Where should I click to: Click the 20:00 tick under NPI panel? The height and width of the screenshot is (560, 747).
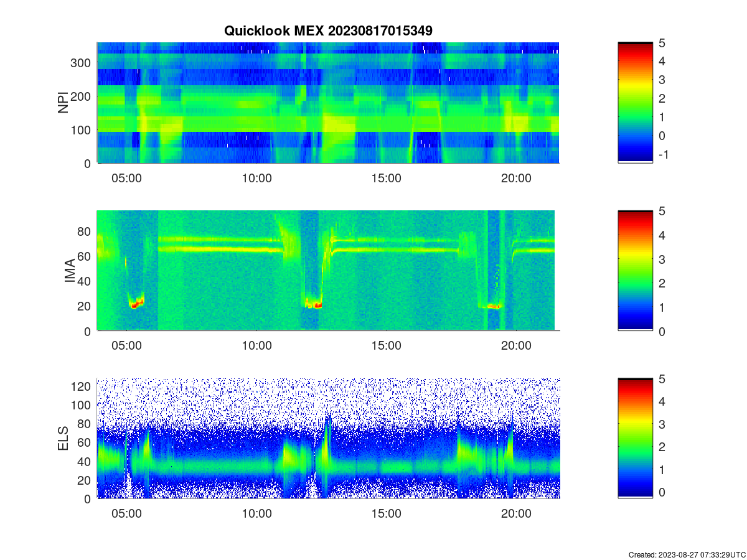[516, 178]
